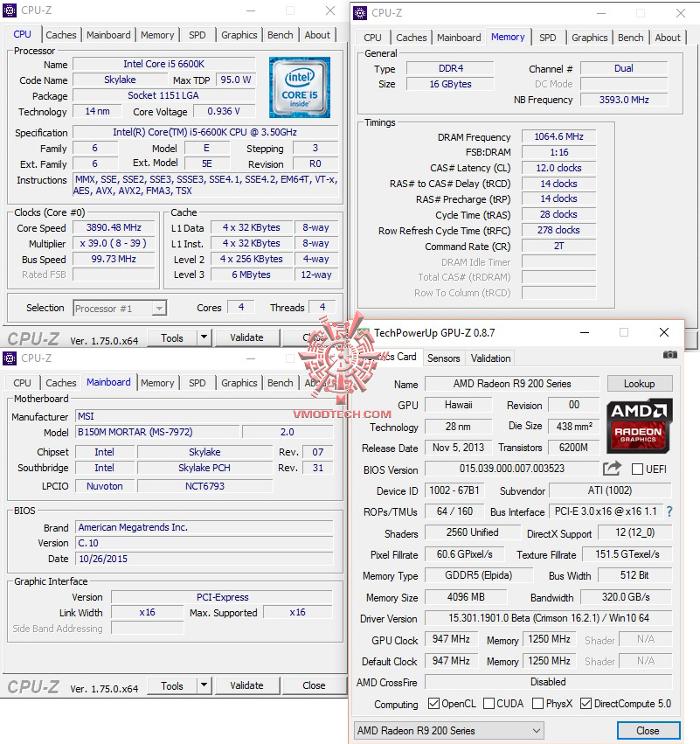Open the Tools dropdown arrow in Mainboard window

point(204,685)
